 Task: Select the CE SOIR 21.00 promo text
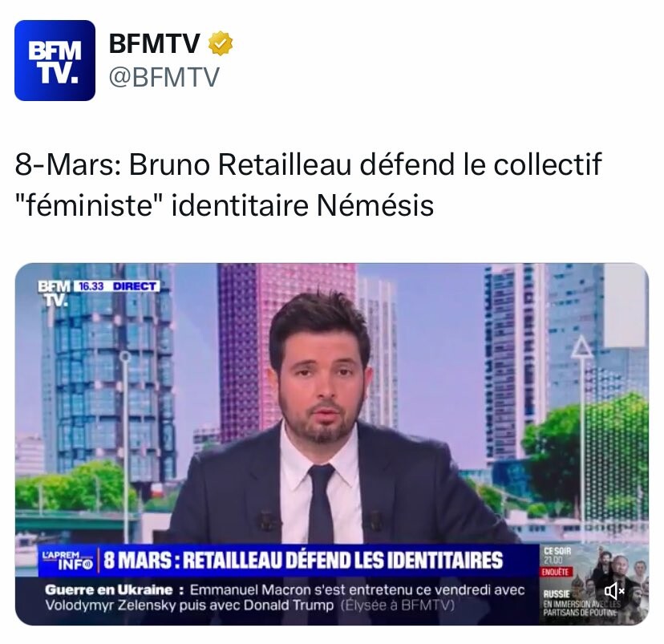[x=557, y=556]
